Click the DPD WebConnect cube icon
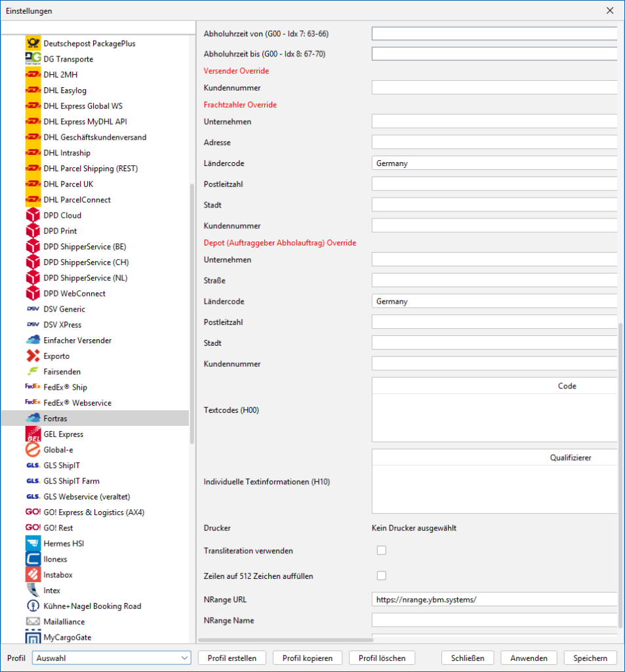The image size is (625, 672). tap(33, 293)
